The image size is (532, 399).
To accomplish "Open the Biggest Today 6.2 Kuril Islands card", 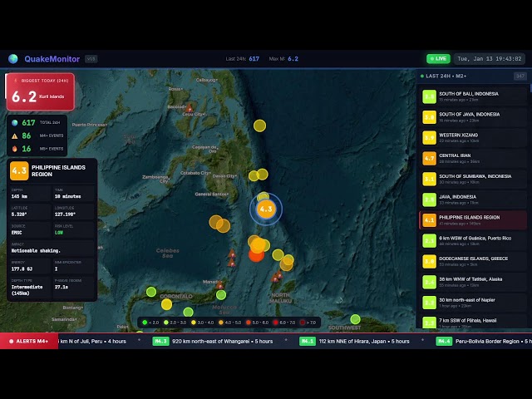I will [x=41, y=91].
